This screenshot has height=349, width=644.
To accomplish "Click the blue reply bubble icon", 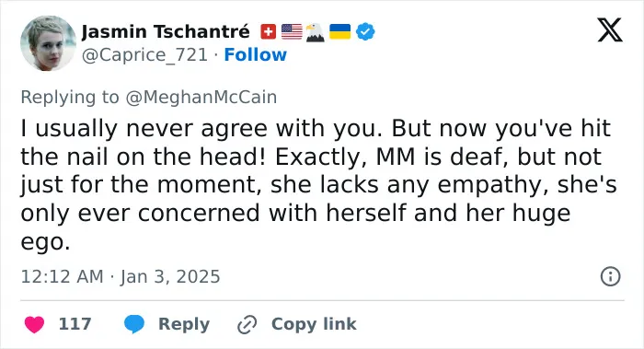I will (x=134, y=324).
